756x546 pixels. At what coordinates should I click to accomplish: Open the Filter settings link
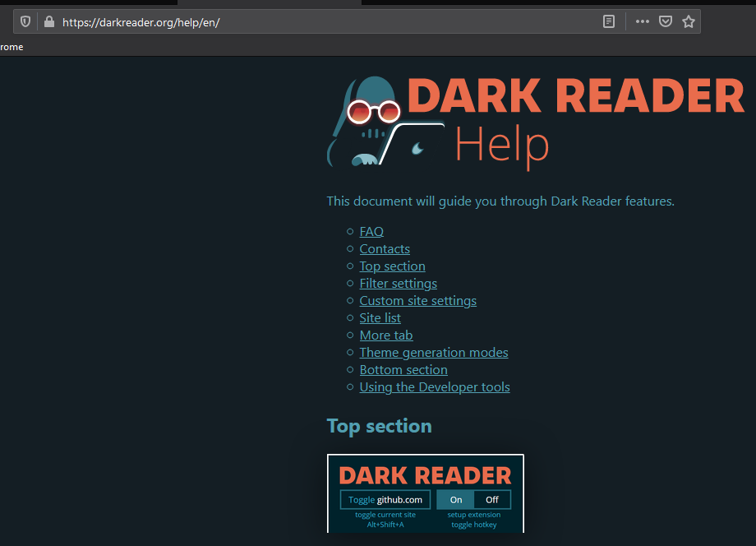[398, 284]
